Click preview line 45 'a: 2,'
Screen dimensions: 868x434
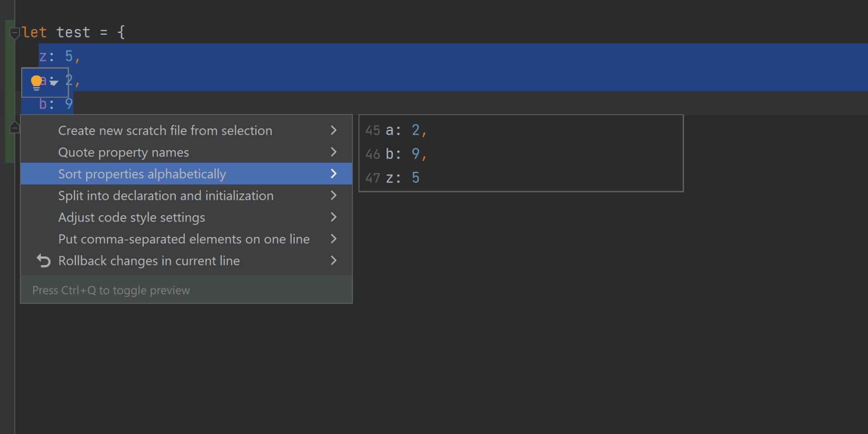click(x=396, y=131)
